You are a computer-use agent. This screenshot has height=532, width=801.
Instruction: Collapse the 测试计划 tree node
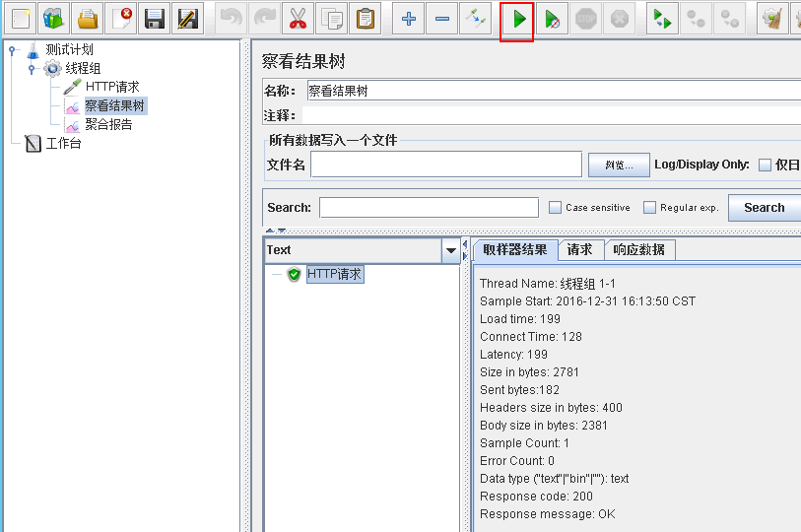(x=12, y=50)
